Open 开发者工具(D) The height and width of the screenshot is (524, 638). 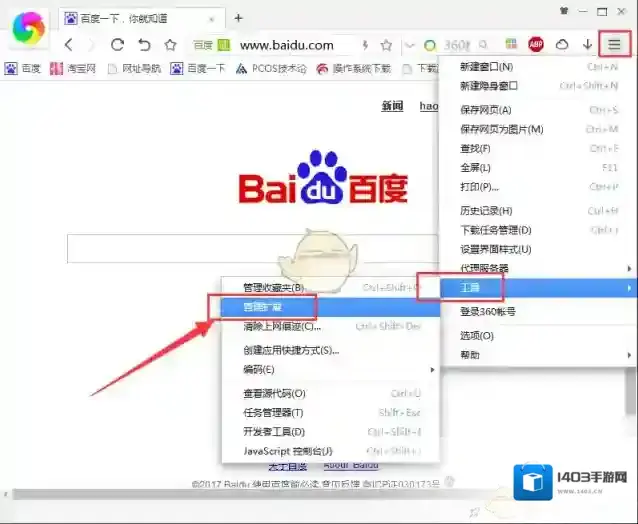(330, 432)
